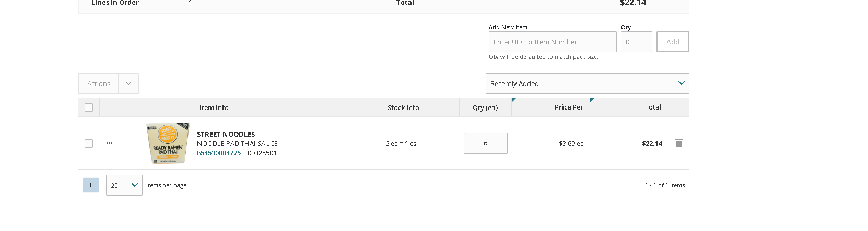868x231 pixels.
Task: Tick the Street Noodles row checkbox
Action: 89,143
